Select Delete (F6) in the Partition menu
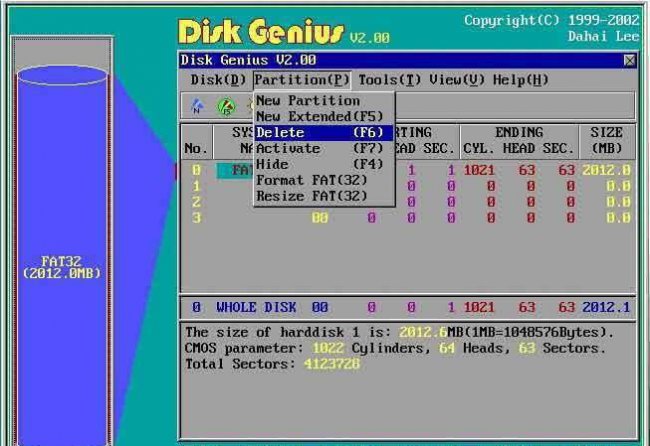The width and height of the screenshot is (650, 446). coord(324,133)
